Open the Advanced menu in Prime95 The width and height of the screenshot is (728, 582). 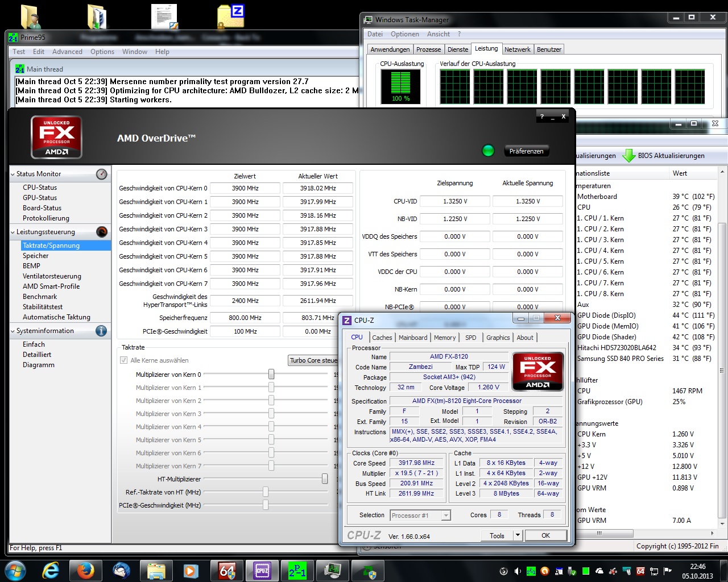click(67, 52)
